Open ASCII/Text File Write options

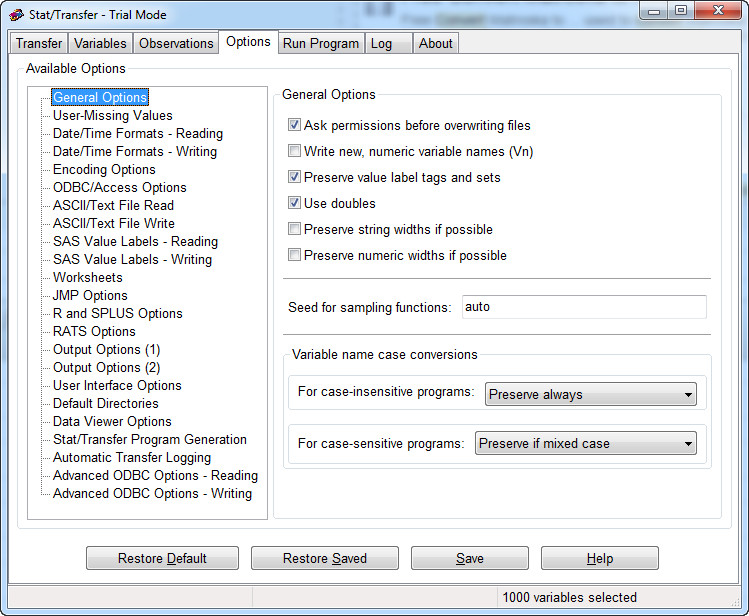(x=114, y=223)
